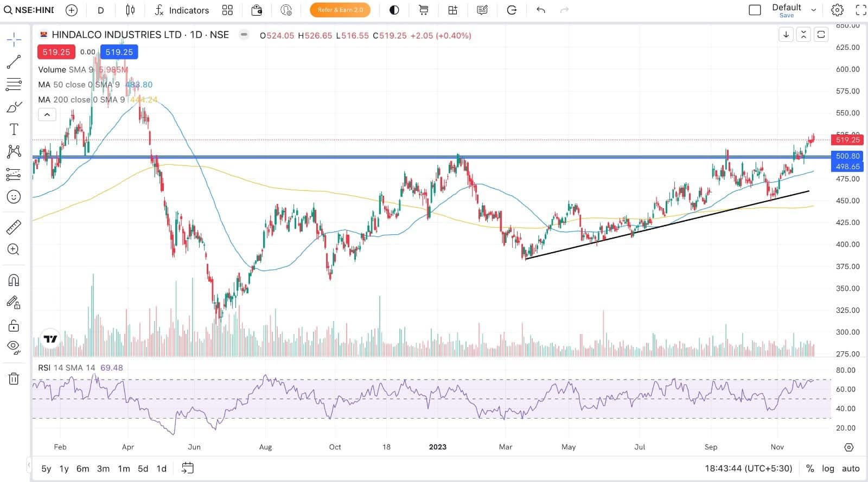Open the pattern drawing tools

[x=14, y=151]
